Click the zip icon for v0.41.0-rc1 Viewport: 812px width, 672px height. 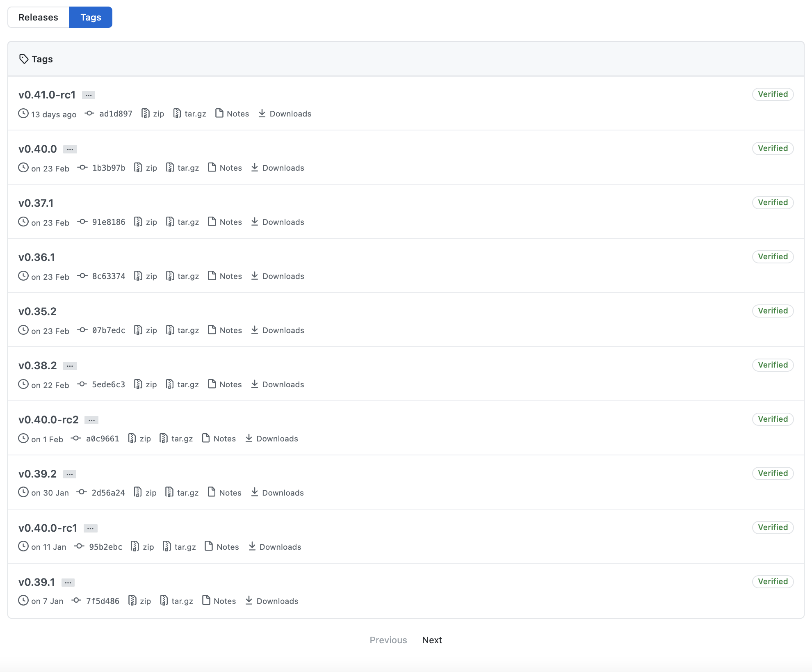coord(145,114)
